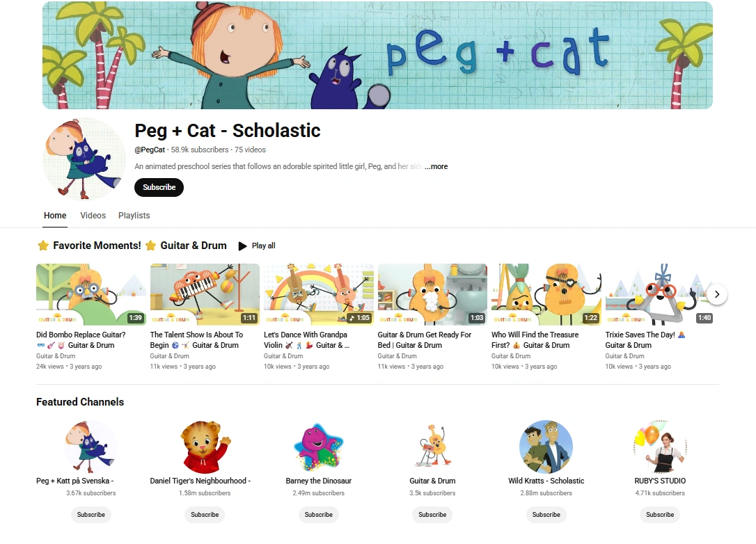Expand the Home tab section

(x=55, y=216)
